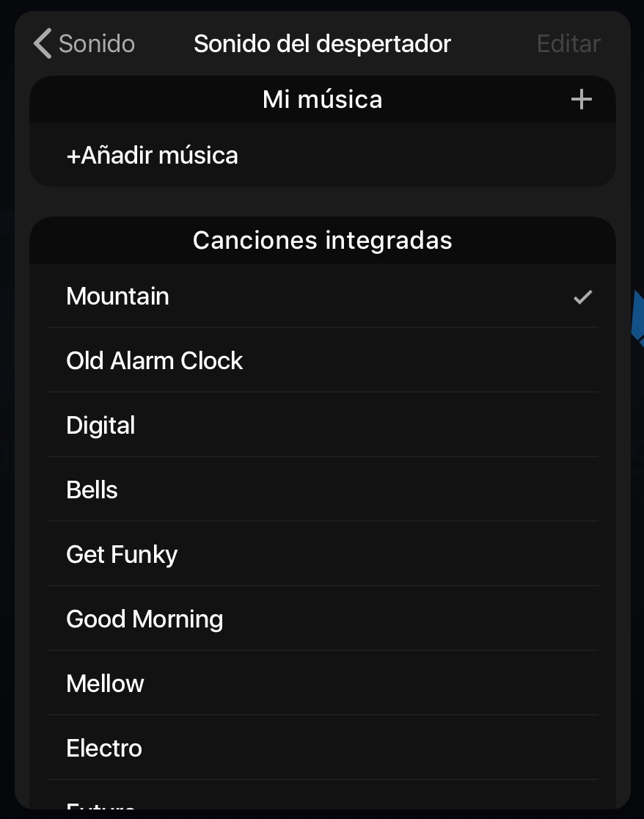The height and width of the screenshot is (819, 644).
Task: Choose the Get Funky sound
Action: (x=122, y=555)
